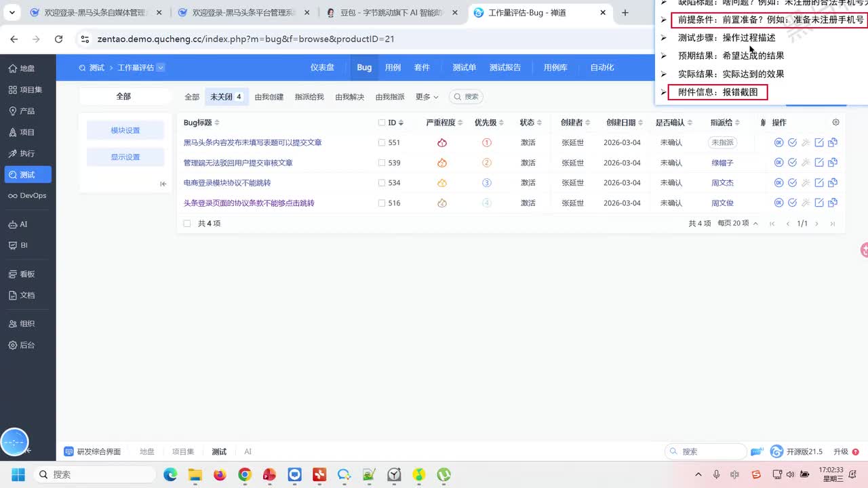Open 看板 in left sidebar
This screenshot has width=868, height=488.
(x=22, y=274)
